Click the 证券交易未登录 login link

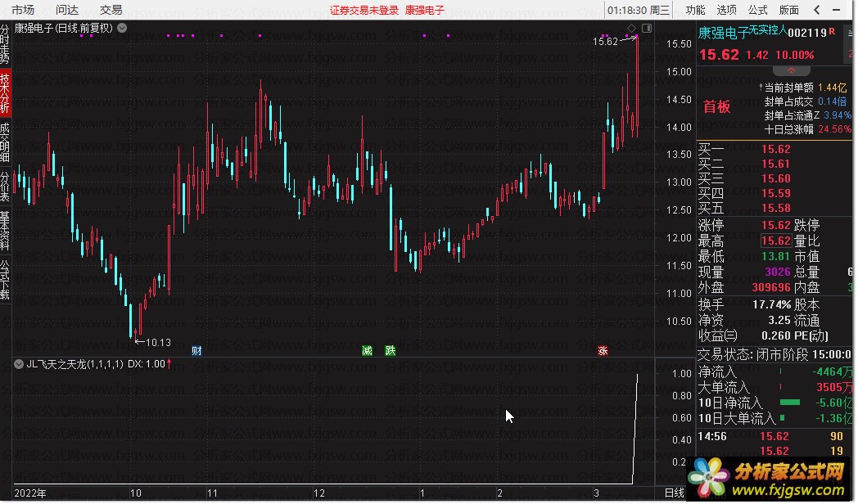coord(364,11)
